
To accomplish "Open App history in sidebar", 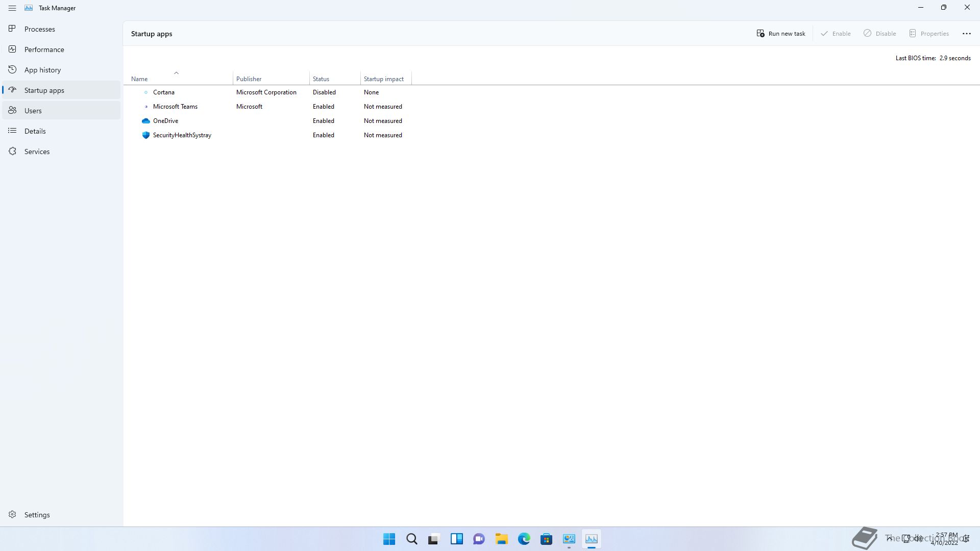I will coord(61,70).
